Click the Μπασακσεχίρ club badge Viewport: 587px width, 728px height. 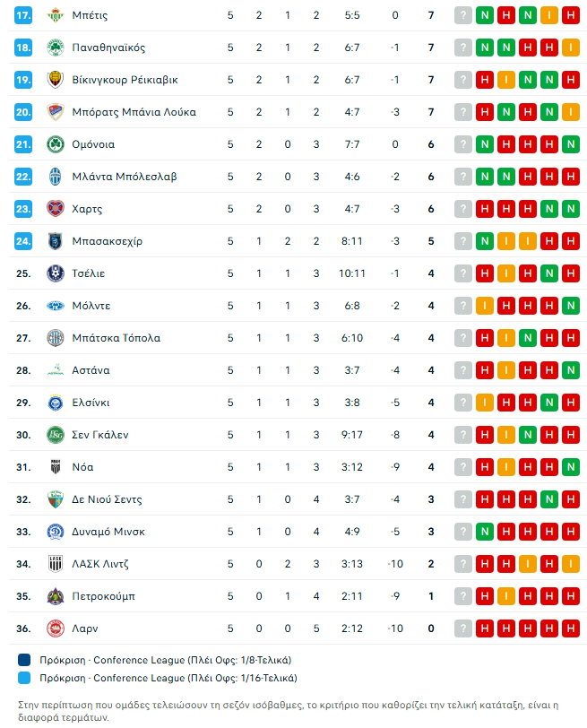tap(56, 241)
